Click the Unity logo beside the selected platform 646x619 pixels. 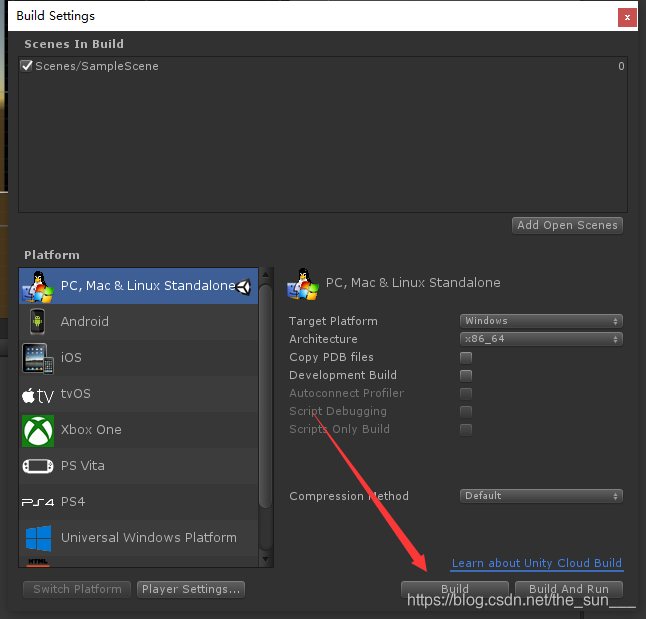[244, 287]
